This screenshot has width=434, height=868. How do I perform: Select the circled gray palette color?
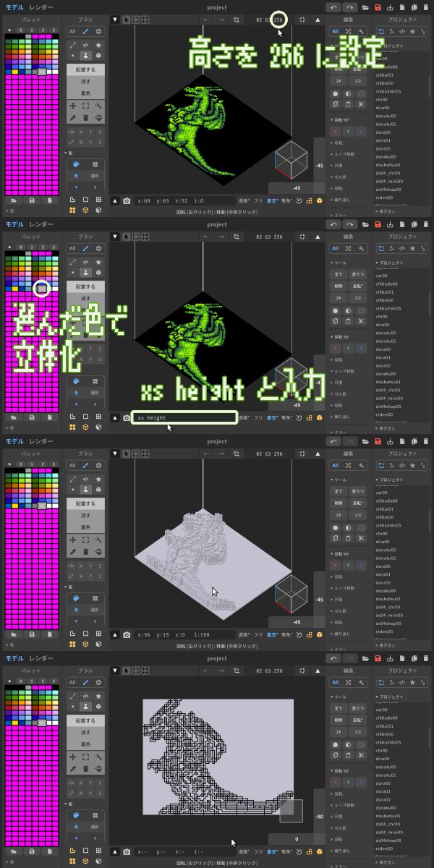click(42, 289)
